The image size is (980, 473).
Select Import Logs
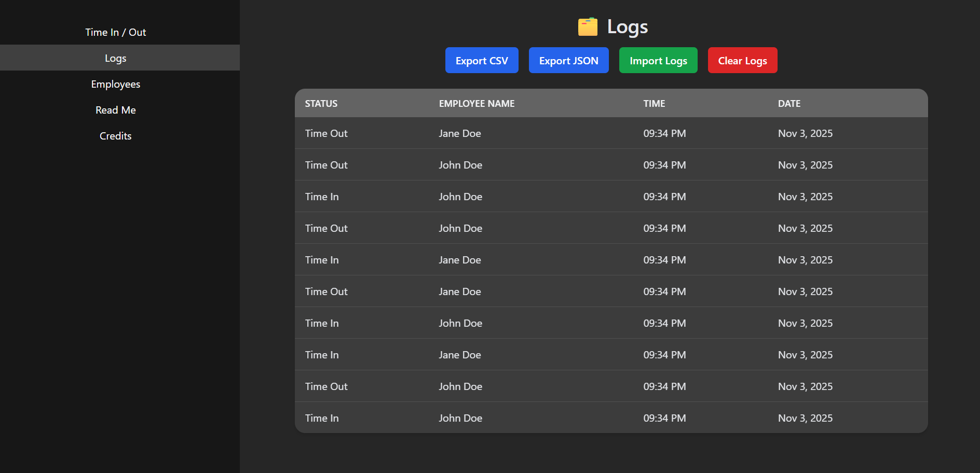click(x=658, y=60)
